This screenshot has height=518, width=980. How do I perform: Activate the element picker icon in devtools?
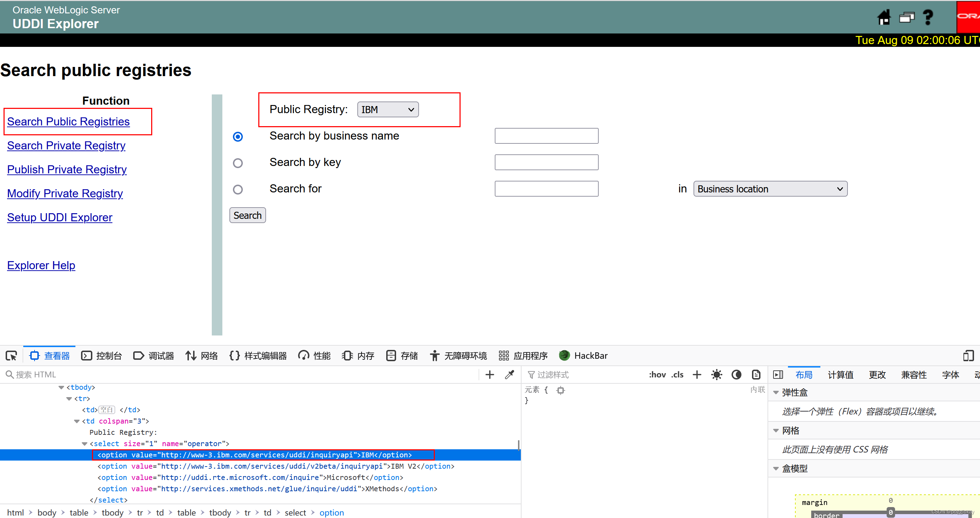[x=11, y=356]
